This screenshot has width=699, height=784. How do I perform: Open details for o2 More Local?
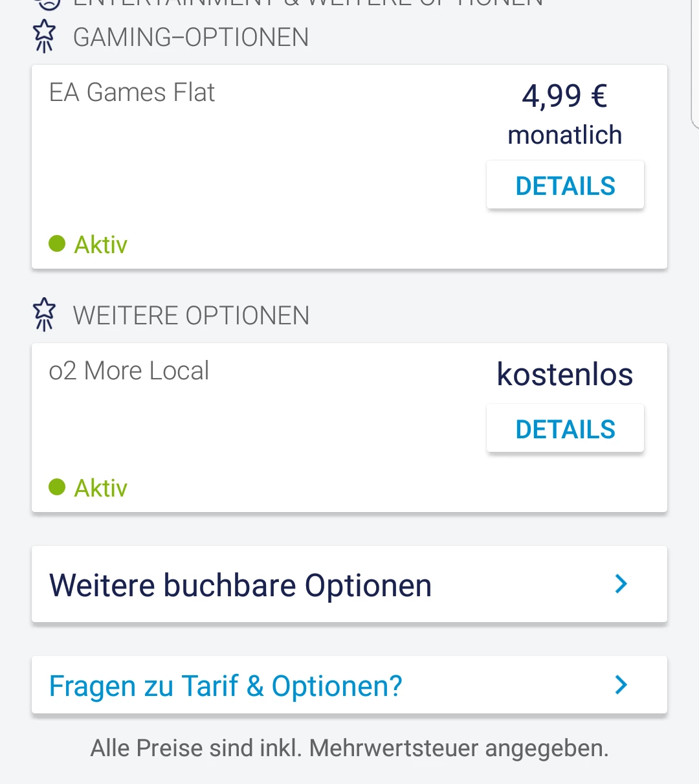(x=565, y=429)
